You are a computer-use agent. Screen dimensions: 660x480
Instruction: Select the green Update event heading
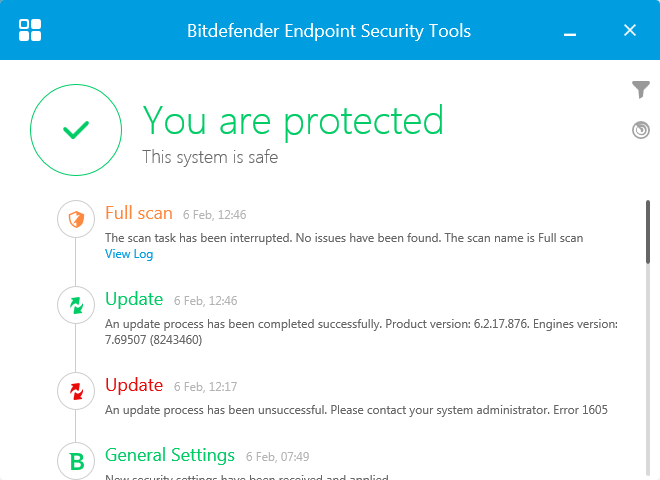134,299
